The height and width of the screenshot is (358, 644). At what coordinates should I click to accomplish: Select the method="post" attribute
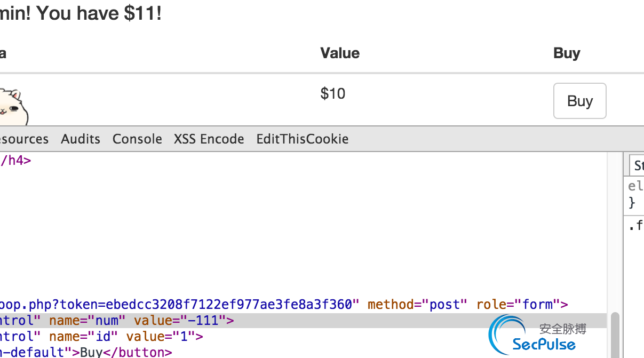coord(417,305)
